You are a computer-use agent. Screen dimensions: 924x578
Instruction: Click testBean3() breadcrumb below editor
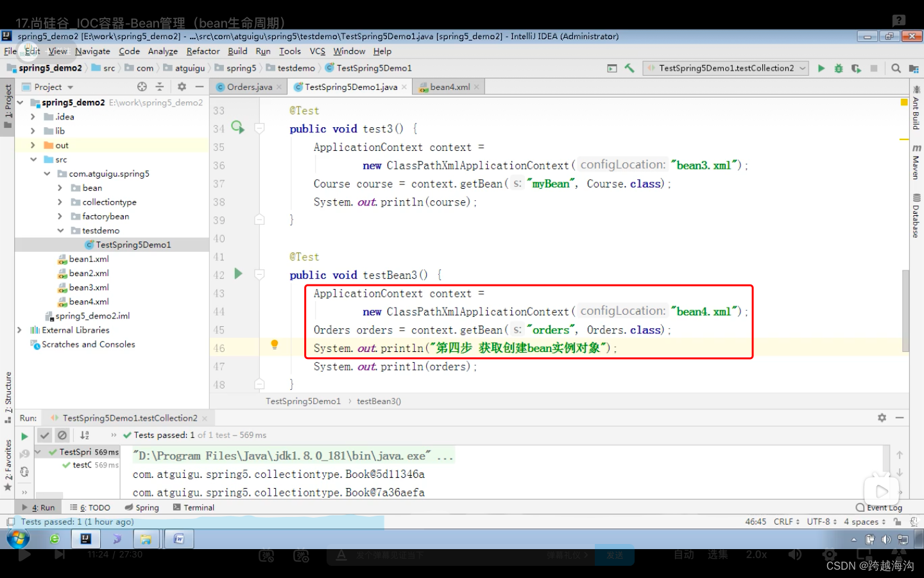tap(379, 401)
